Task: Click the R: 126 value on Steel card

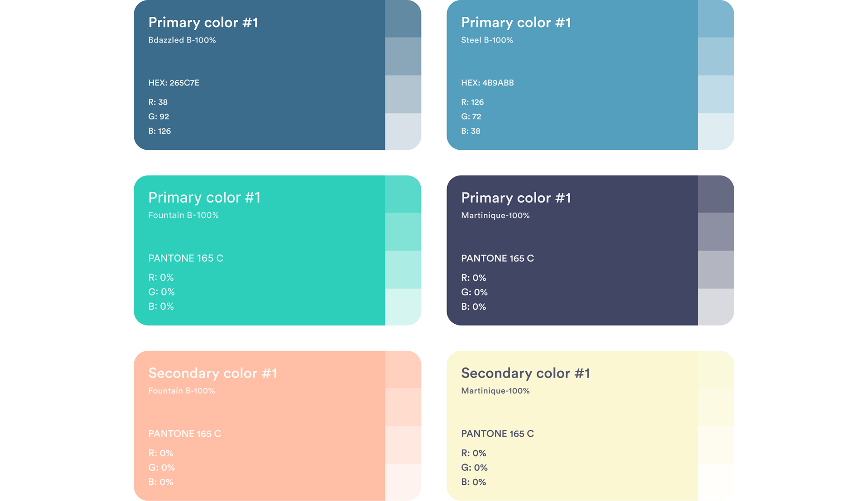Action: click(472, 102)
